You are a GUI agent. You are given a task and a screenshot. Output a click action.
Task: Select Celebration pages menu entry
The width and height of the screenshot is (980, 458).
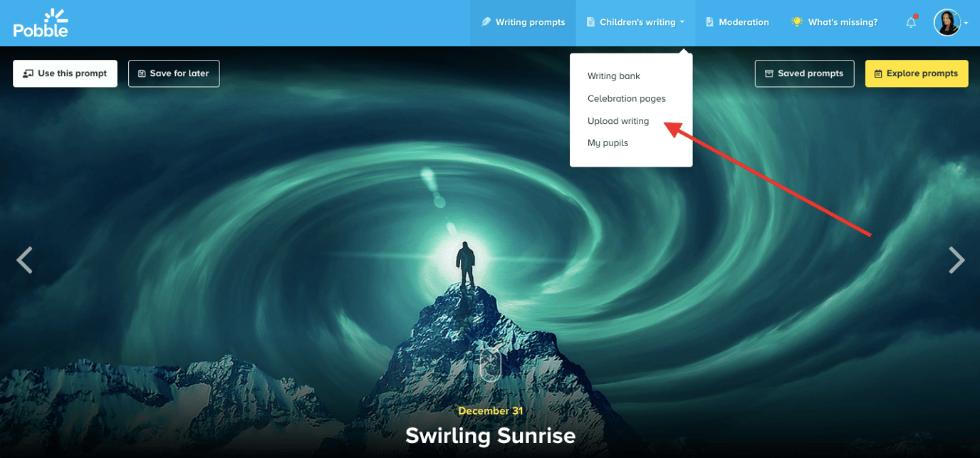click(x=627, y=98)
